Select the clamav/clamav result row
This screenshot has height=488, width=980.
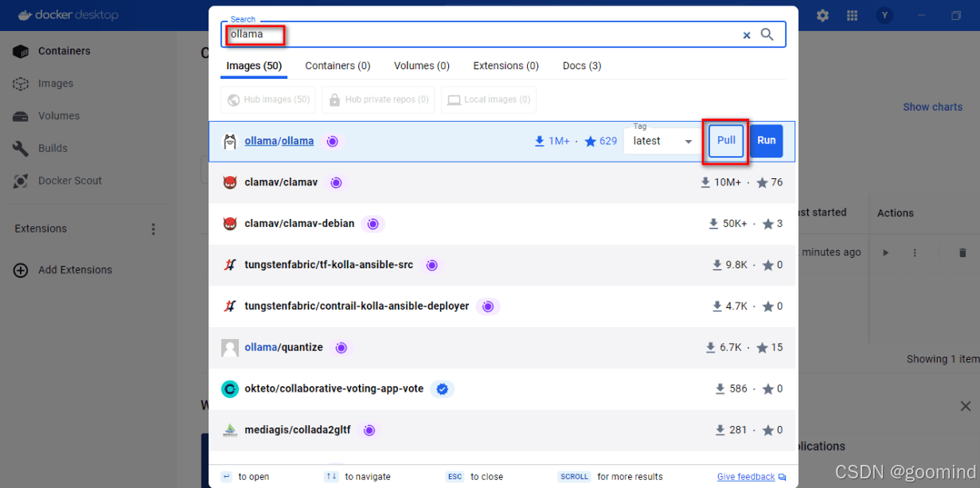tap(502, 182)
